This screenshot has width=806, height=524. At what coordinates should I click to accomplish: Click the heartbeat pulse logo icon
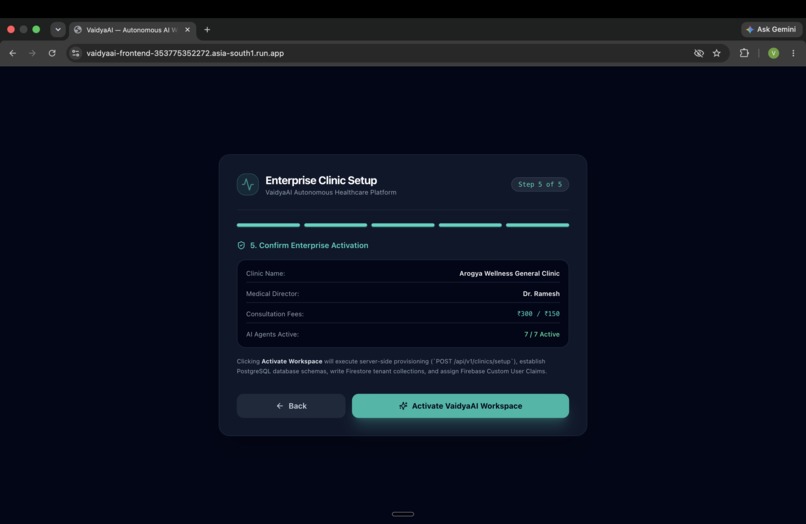click(248, 184)
